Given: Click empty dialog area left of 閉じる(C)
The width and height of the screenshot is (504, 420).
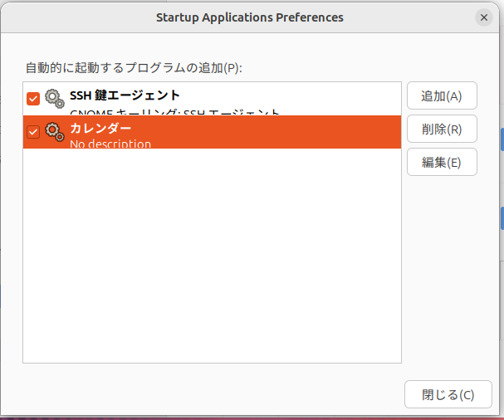Looking at the screenshot, I should pyautogui.click(x=208, y=394).
